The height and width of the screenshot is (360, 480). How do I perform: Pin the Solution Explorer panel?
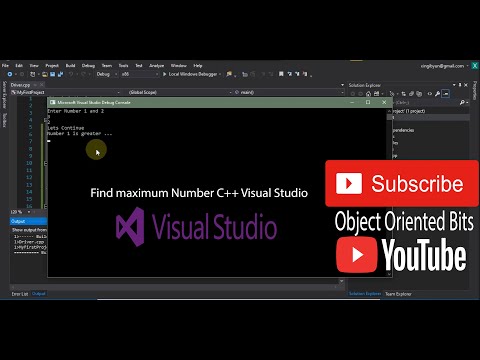pyautogui.click(x=460, y=85)
